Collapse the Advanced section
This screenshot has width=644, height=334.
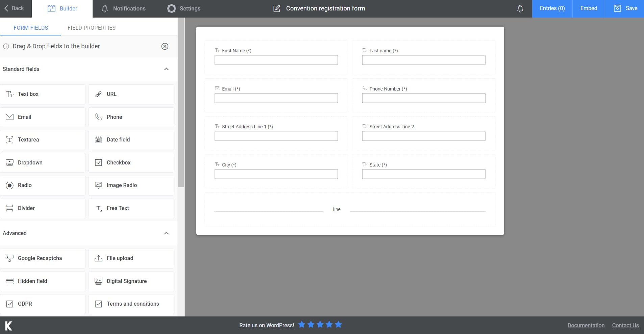click(x=166, y=233)
